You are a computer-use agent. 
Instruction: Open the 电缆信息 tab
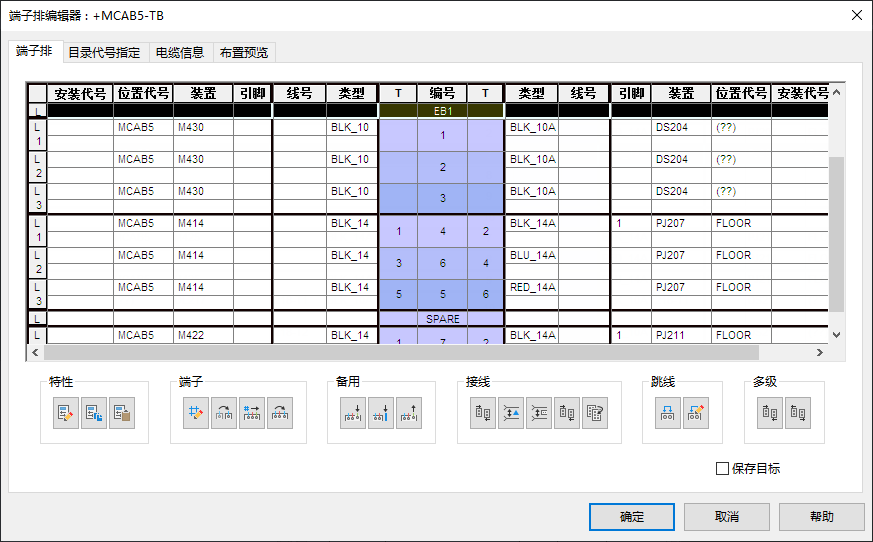180,53
